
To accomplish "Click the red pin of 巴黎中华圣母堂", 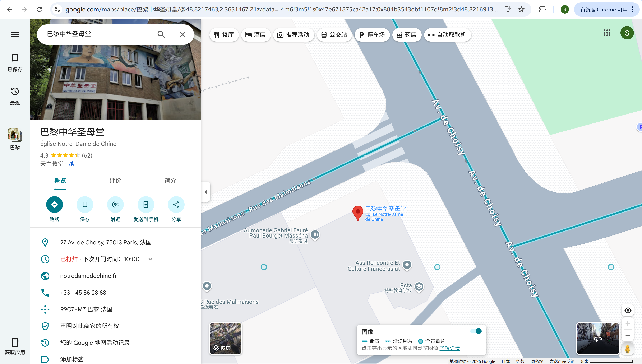I will click(x=358, y=213).
